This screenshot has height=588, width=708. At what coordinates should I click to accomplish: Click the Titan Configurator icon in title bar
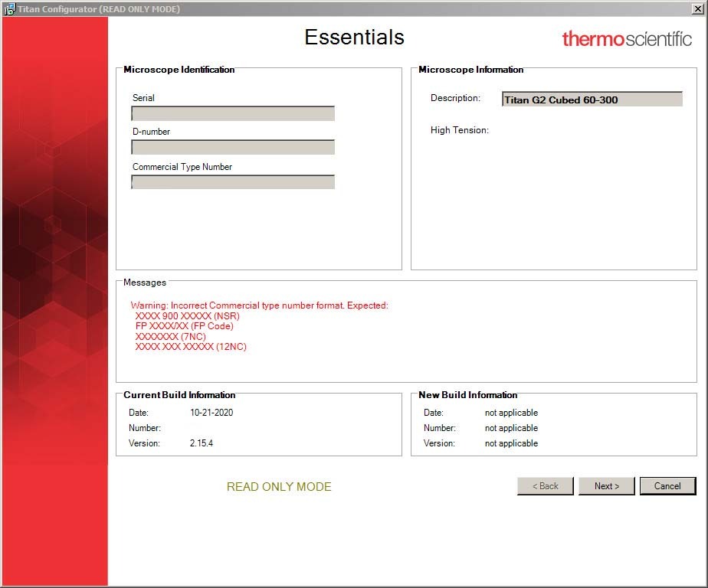coord(9,9)
